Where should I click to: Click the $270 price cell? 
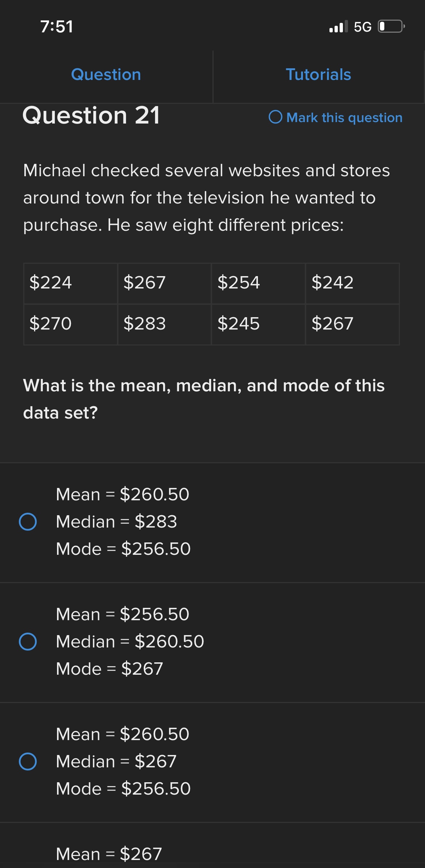[x=70, y=324]
